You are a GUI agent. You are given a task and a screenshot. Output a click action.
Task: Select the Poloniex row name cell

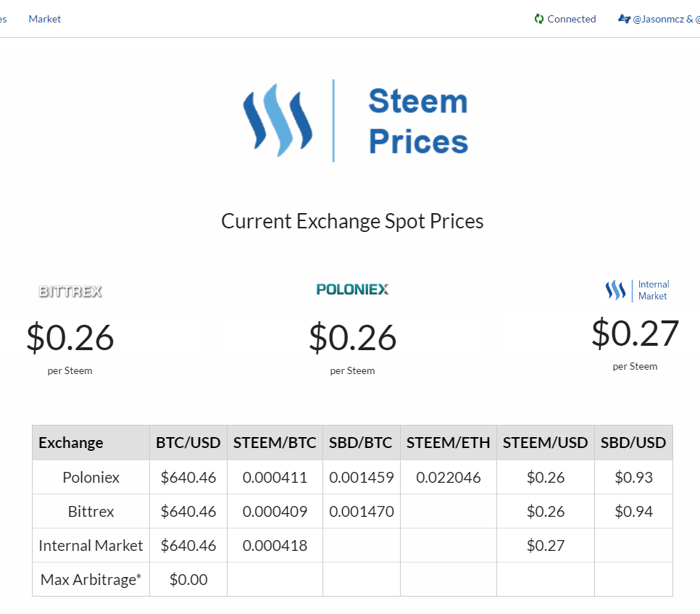[91, 478]
